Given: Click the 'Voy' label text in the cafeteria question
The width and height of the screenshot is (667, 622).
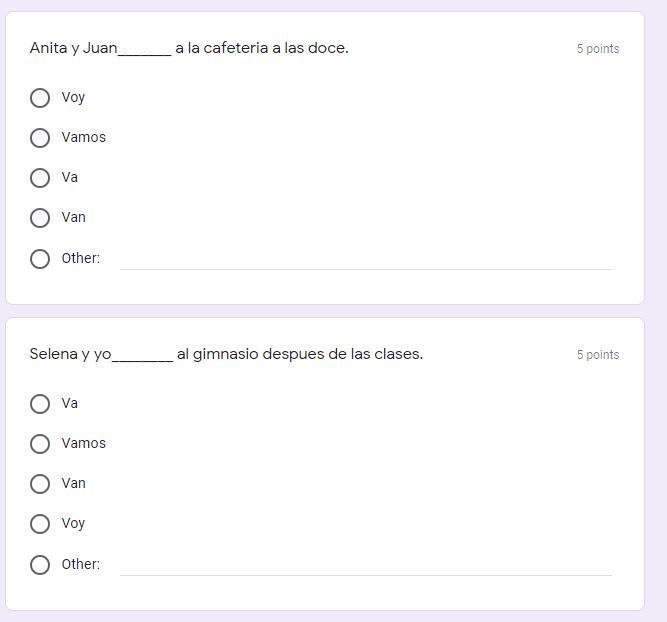Looking at the screenshot, I should point(73,97).
